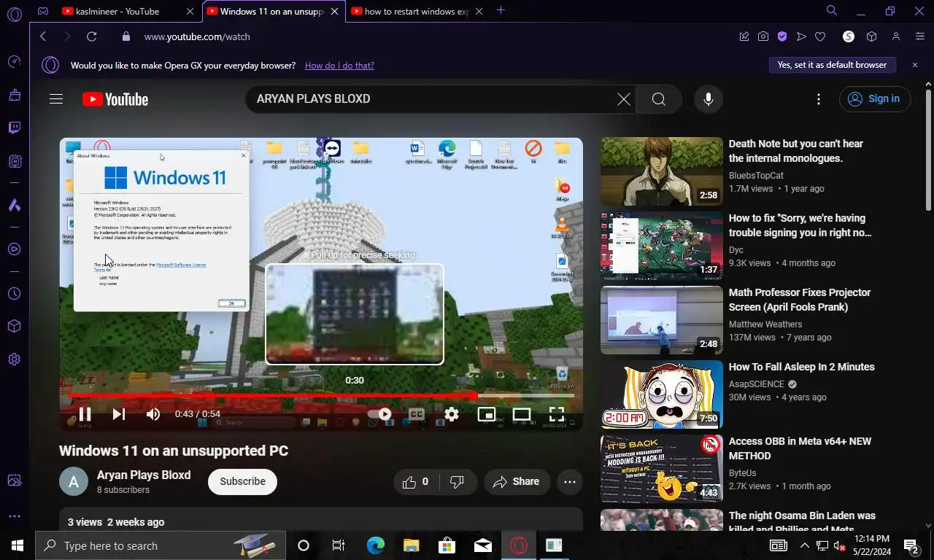This screenshot has width=934, height=560.
Task: Open GX Control speedometer in sidebar
Action: [x=14, y=62]
